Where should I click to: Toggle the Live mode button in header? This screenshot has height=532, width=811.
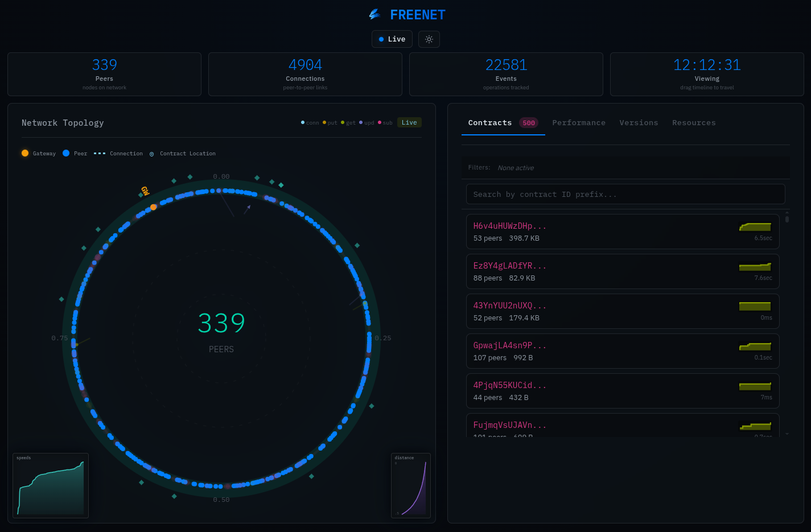pos(392,39)
